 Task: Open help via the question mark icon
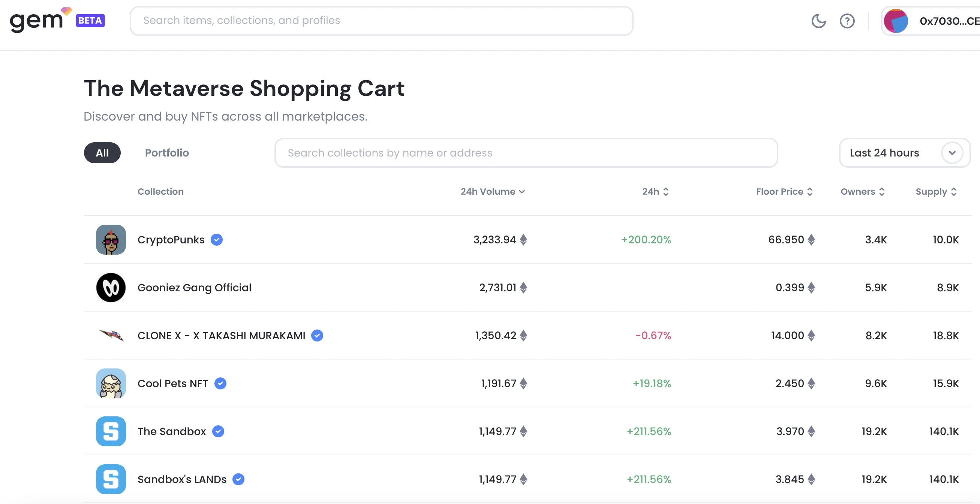847,21
